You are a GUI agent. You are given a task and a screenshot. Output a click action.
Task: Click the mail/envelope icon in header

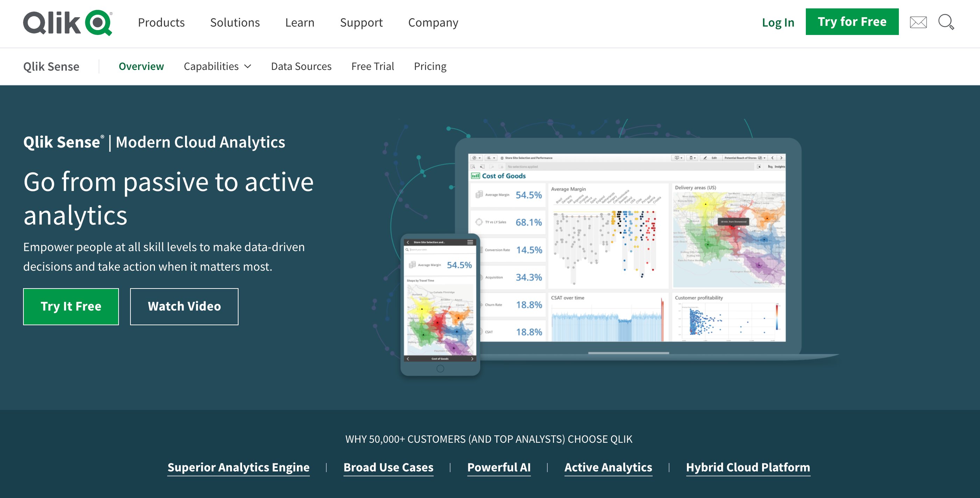click(919, 22)
